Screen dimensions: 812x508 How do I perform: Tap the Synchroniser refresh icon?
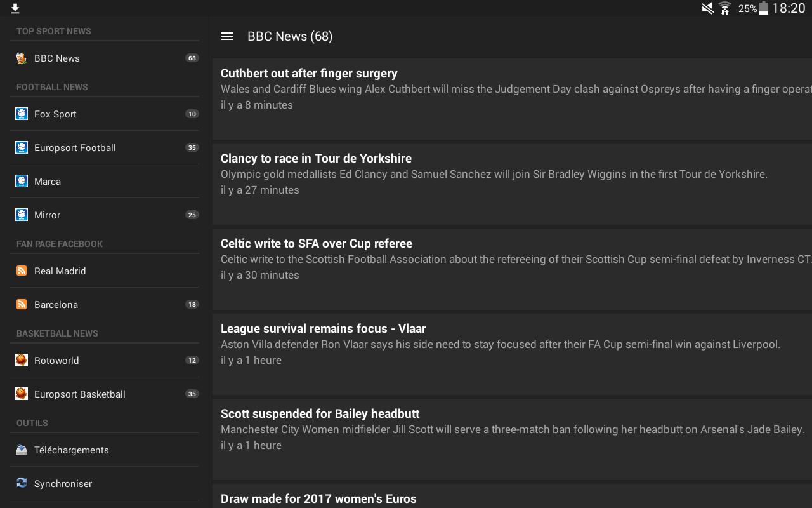coord(22,483)
